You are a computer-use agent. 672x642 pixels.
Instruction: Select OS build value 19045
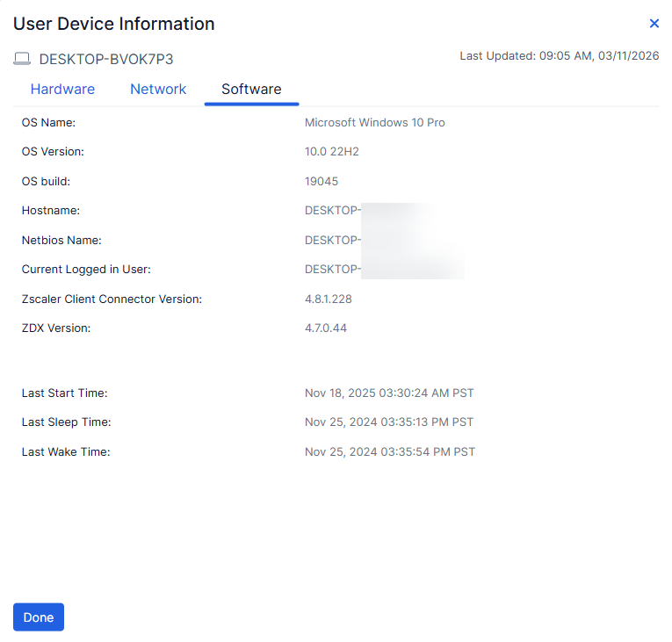pos(322,181)
